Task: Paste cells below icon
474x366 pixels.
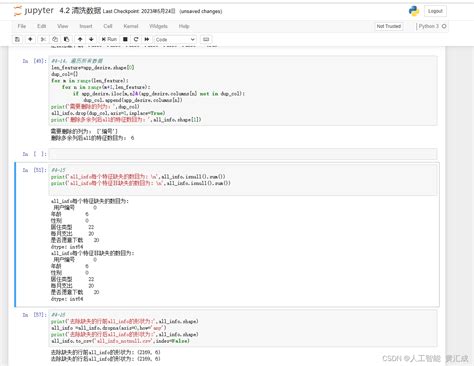Action: tap(67, 39)
